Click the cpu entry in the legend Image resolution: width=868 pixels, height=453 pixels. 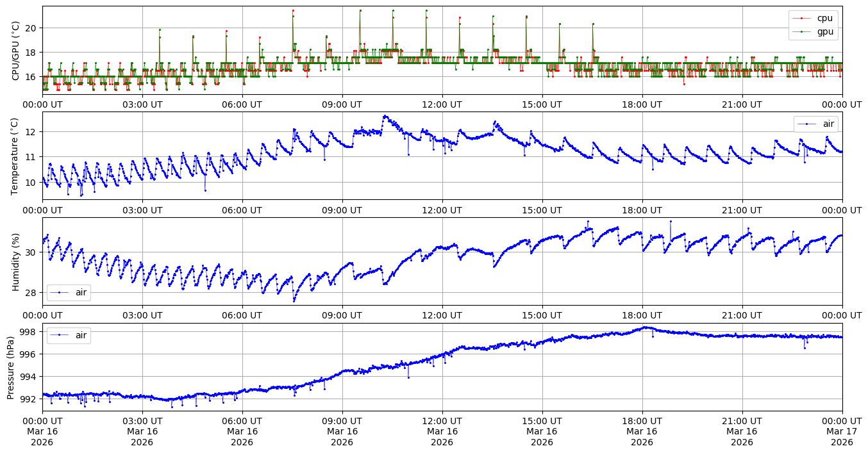coord(824,18)
